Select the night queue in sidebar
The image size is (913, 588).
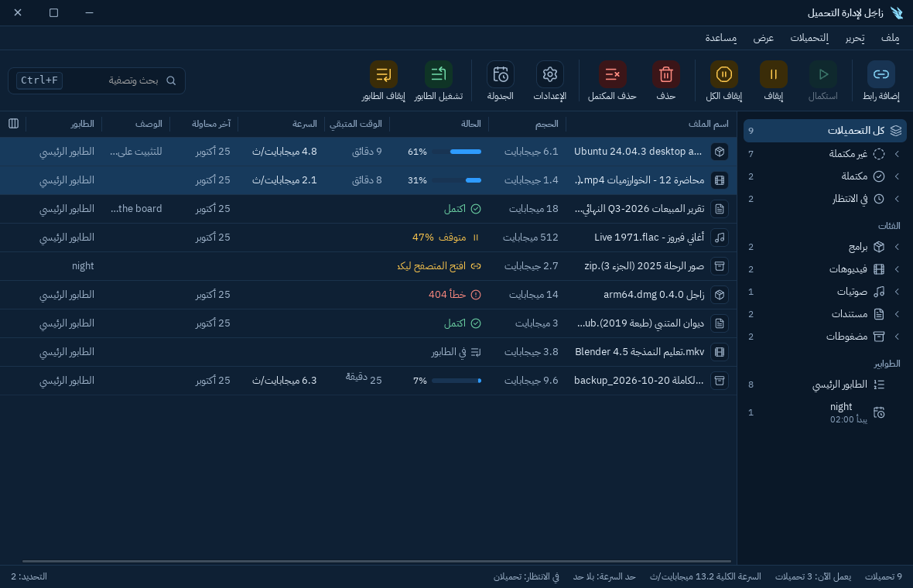point(825,412)
